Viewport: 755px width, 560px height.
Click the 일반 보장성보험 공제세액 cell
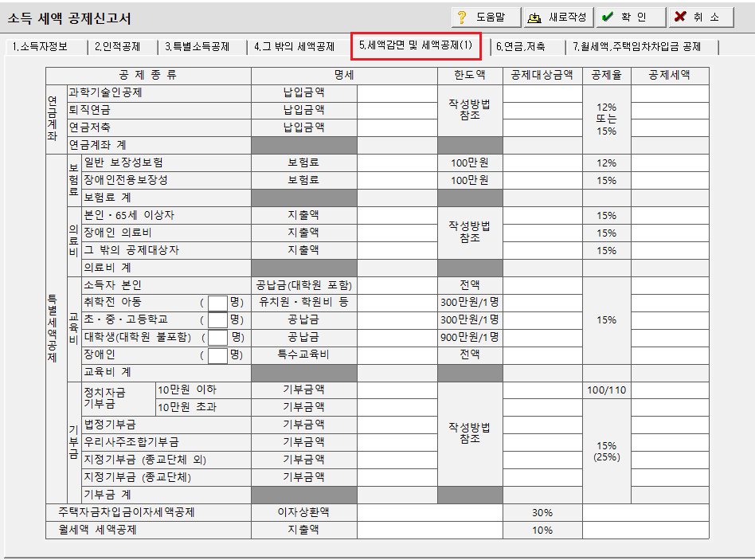pyautogui.click(x=670, y=163)
